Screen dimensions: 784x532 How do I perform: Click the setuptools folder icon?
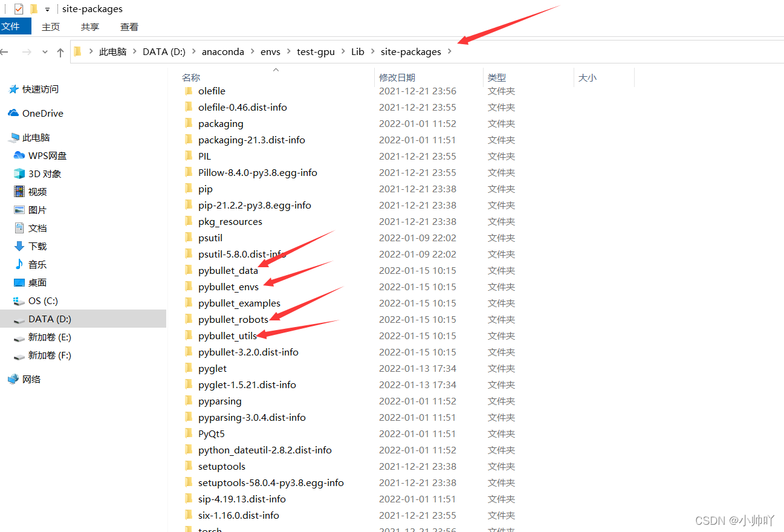189,466
